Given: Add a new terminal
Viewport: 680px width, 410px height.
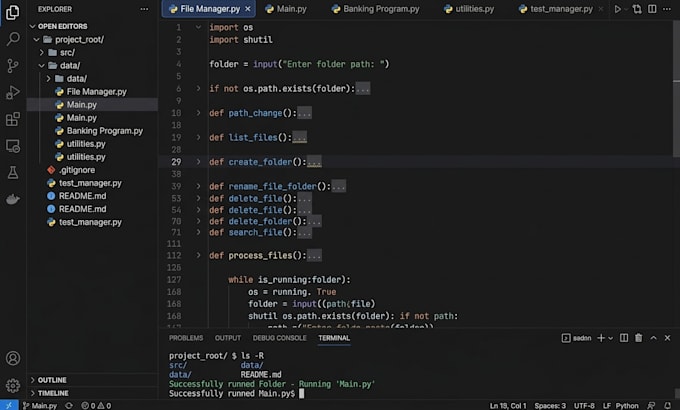Looking at the screenshot, I should point(601,338).
